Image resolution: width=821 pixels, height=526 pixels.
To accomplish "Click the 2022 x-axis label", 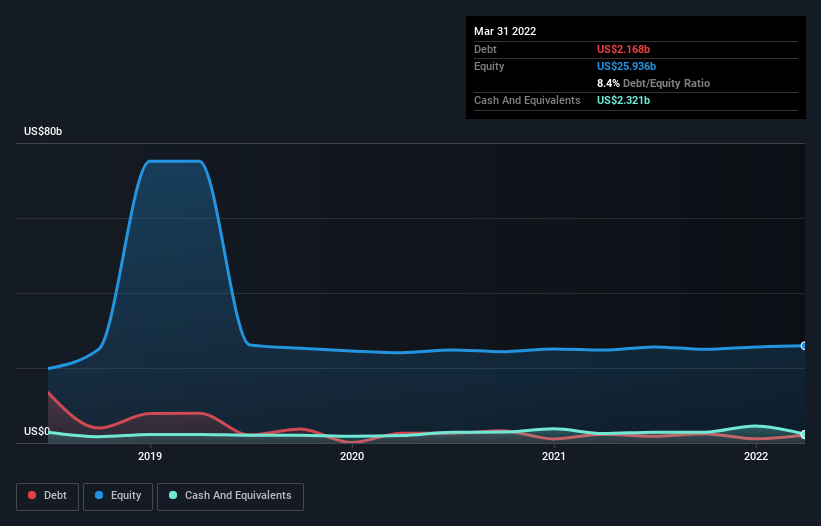I will click(756, 456).
